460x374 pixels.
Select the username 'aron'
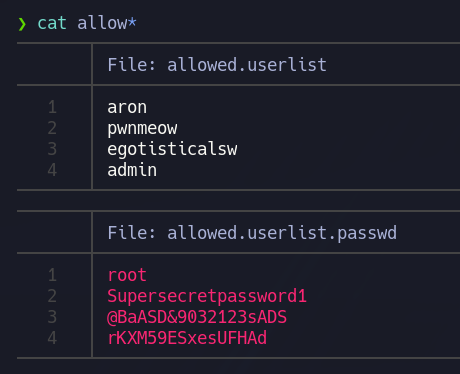click(x=127, y=107)
